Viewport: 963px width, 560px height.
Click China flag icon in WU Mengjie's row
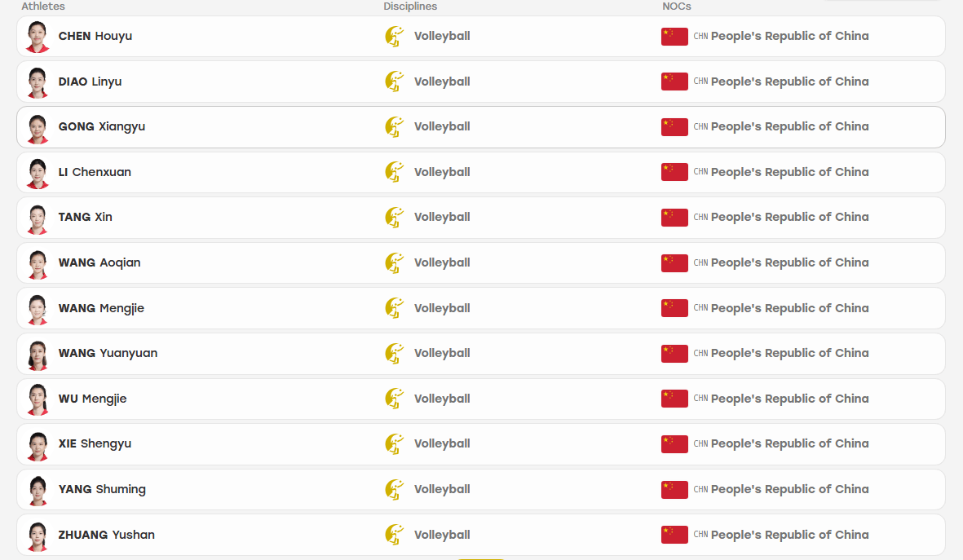(674, 399)
